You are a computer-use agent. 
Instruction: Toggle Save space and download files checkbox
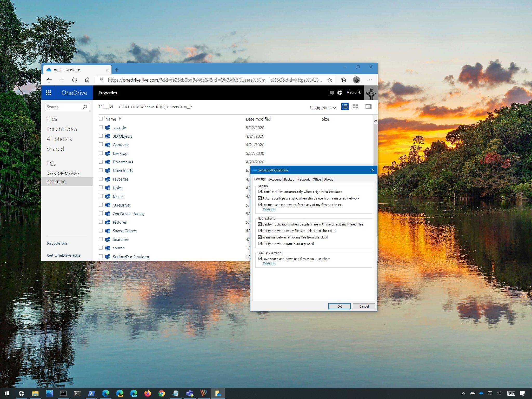click(260, 259)
